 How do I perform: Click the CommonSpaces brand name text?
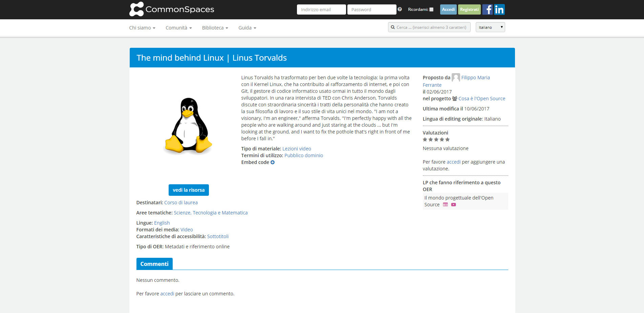180,9
